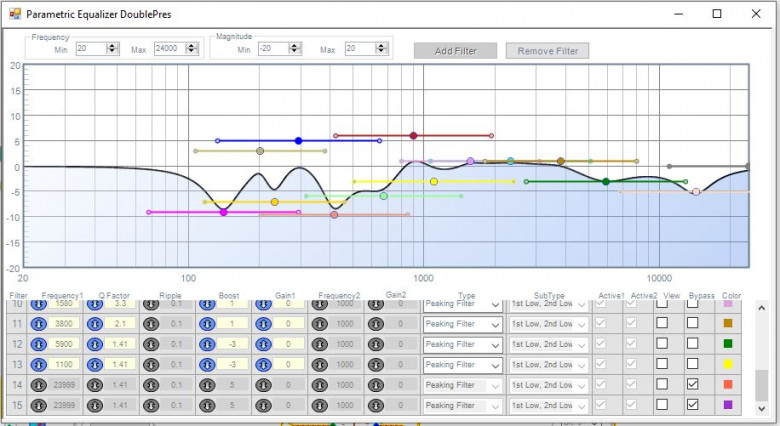Open the SubType dropdown for filter 12
Screen dimensions: 780x426
[x=549, y=345]
